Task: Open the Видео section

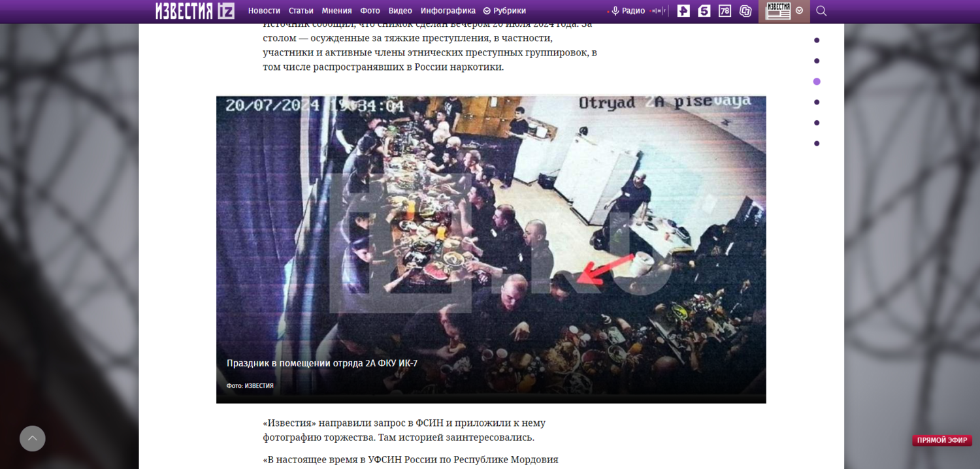Action: pos(400,11)
